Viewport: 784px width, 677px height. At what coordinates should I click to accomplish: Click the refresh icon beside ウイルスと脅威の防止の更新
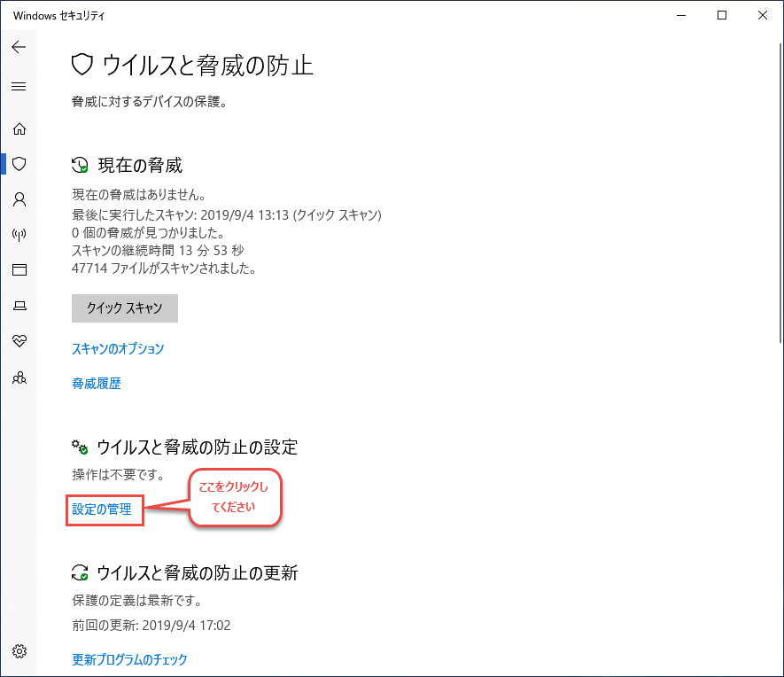[80, 573]
